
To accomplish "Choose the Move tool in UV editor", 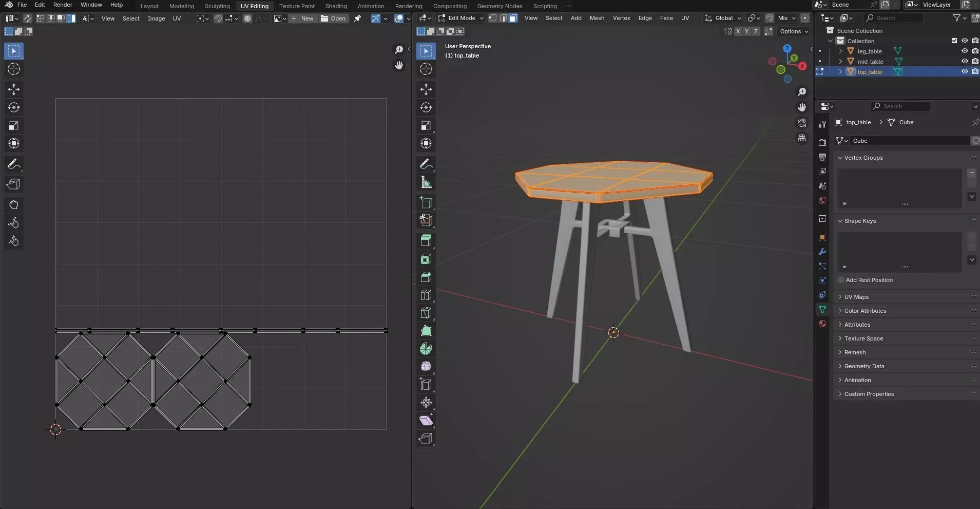I will point(14,89).
